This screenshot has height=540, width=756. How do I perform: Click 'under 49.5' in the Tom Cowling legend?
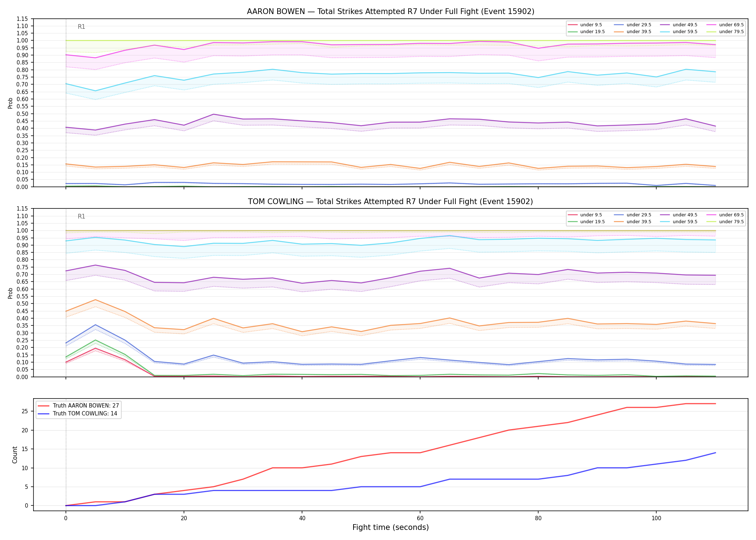685,215
